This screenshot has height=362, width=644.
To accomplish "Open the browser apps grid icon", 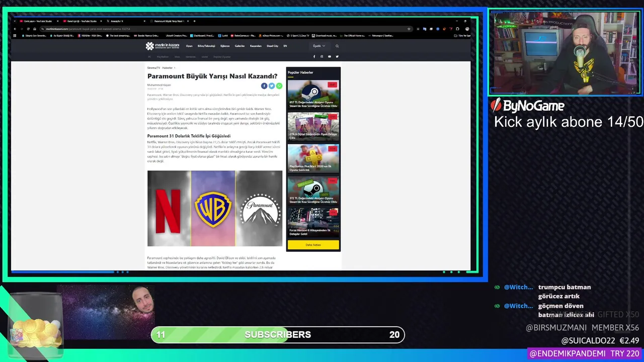I will click(15, 36).
